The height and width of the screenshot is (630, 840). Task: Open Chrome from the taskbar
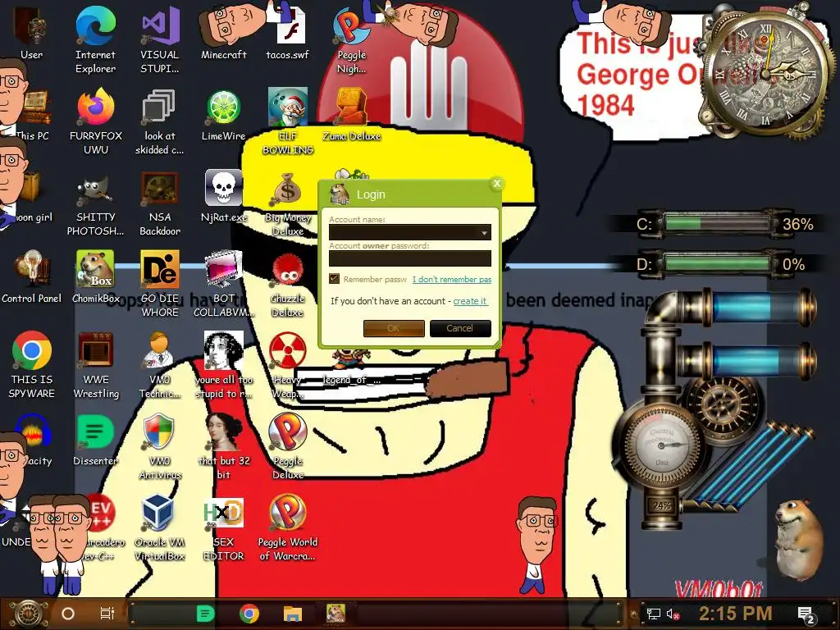249,614
